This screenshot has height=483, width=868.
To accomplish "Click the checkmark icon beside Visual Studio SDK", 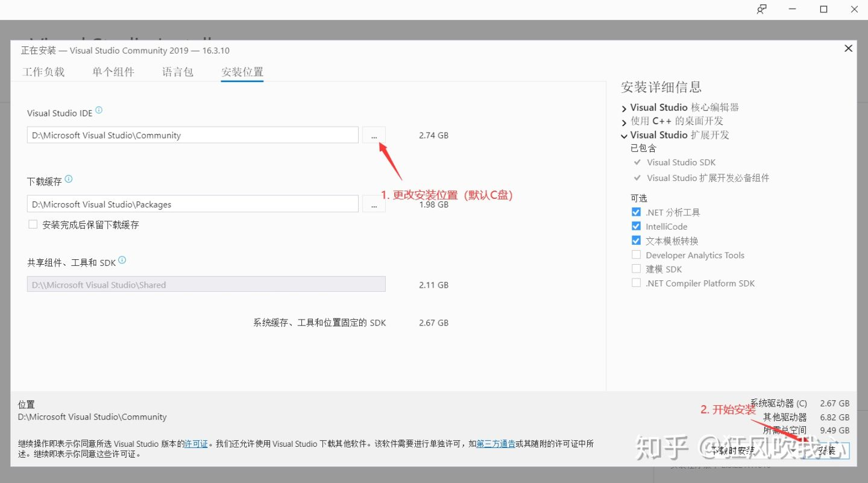I will coord(637,162).
